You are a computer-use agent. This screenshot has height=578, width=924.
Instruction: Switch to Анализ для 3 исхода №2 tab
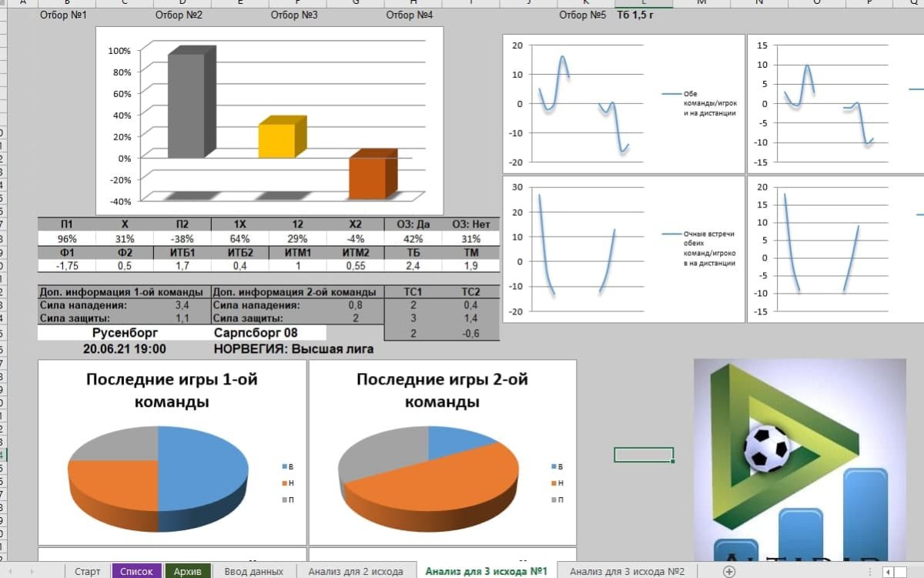[x=628, y=571]
